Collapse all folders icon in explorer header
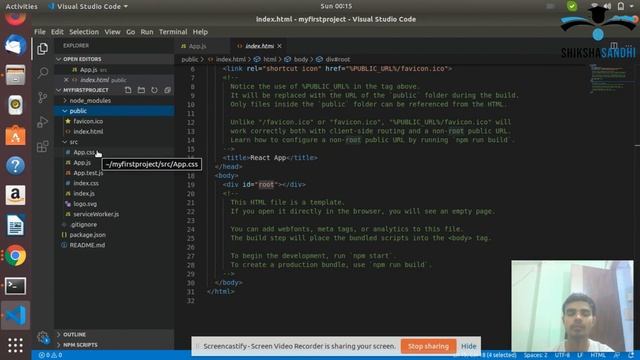 (x=167, y=90)
